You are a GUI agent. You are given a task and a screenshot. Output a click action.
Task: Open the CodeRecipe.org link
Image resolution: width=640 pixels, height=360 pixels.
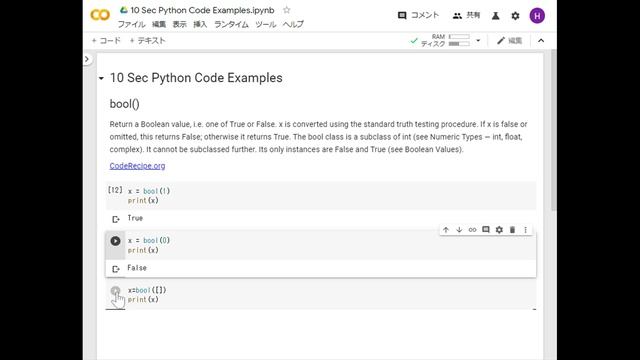pos(137,166)
